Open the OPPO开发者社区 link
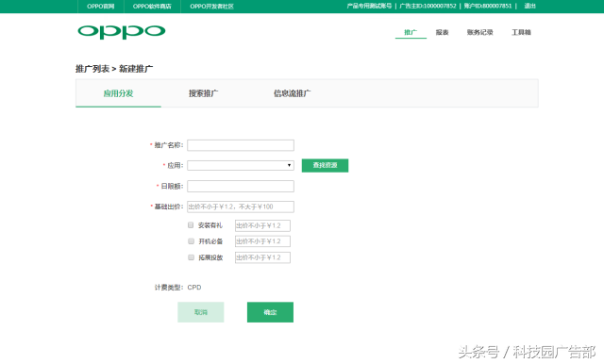The image size is (604, 364). tap(211, 7)
